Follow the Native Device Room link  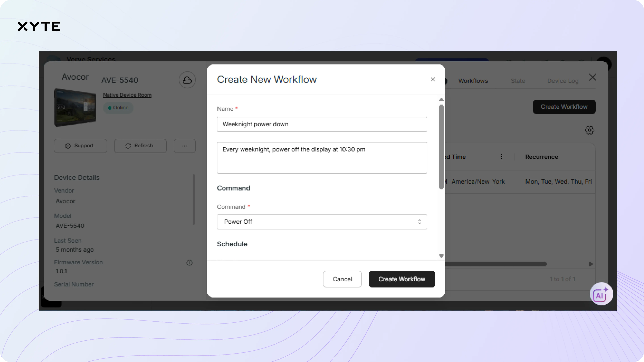click(x=127, y=95)
